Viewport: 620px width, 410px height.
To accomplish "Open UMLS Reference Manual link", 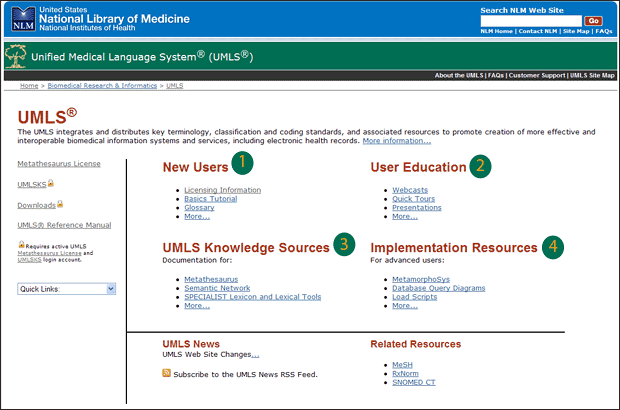I will coord(64,225).
